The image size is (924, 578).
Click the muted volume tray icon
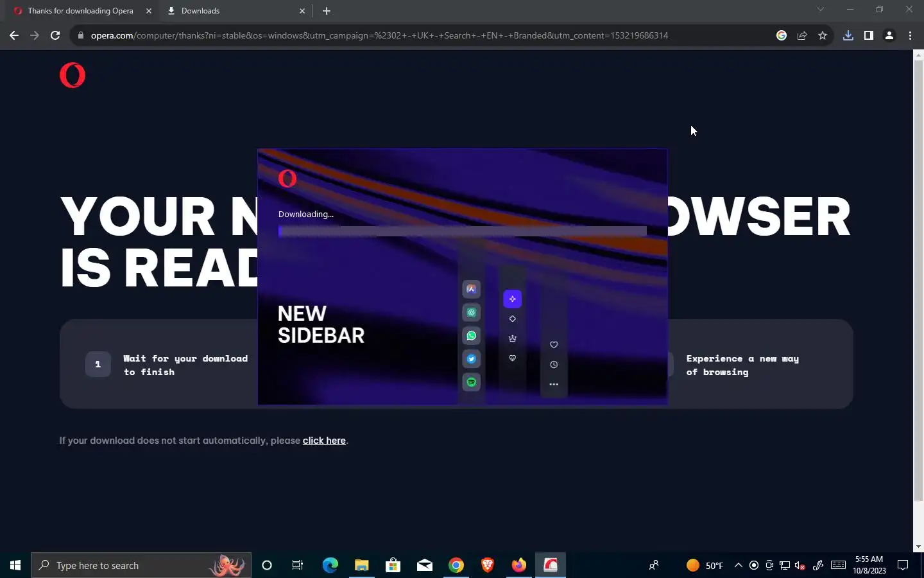click(x=800, y=565)
